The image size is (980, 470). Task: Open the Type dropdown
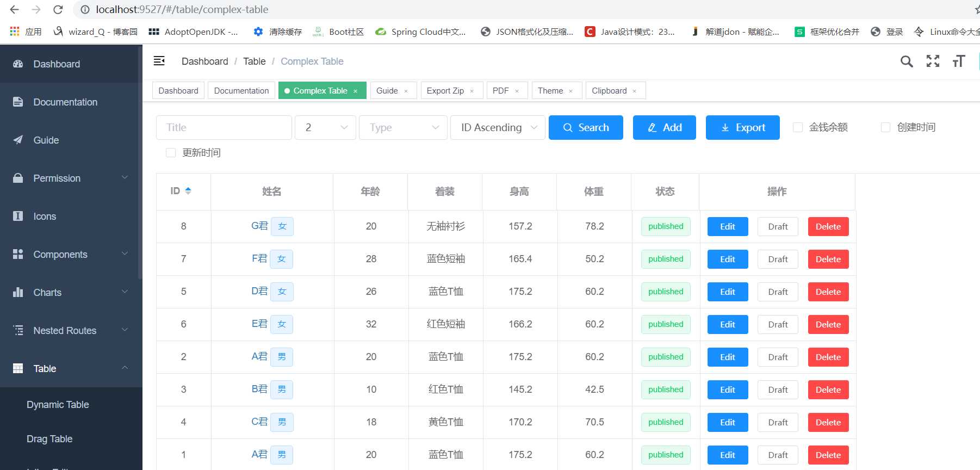403,127
